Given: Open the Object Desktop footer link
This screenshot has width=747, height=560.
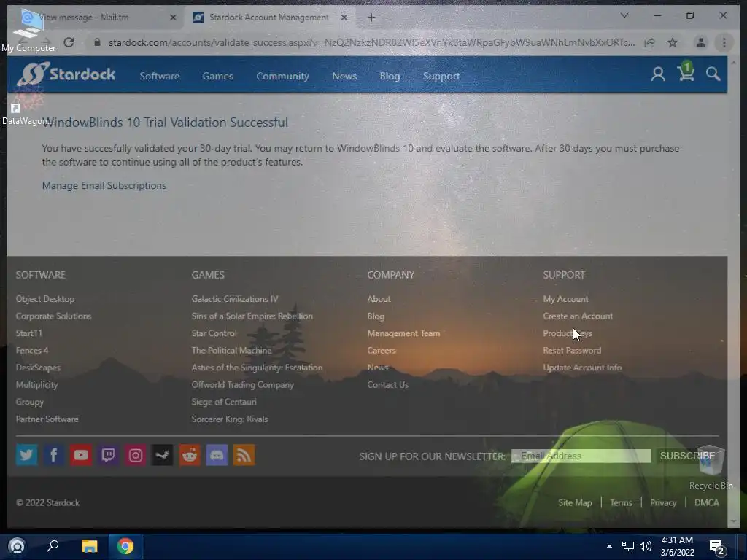Looking at the screenshot, I should 45,299.
